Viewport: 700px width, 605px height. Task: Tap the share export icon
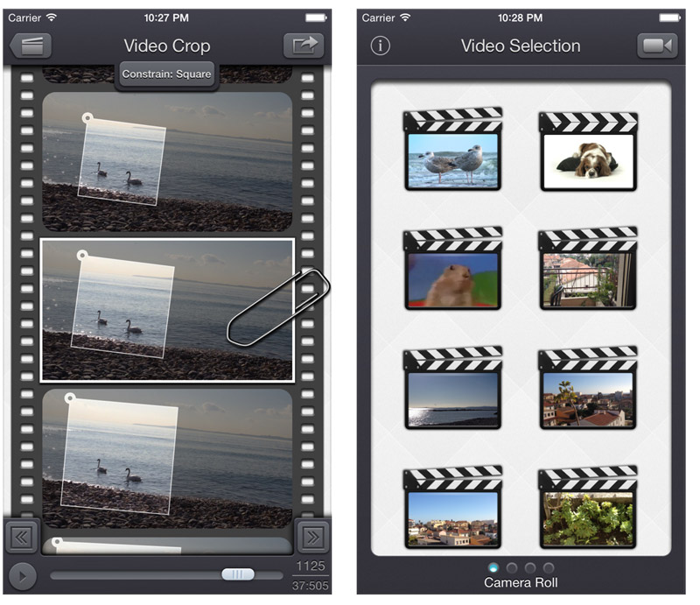click(303, 46)
